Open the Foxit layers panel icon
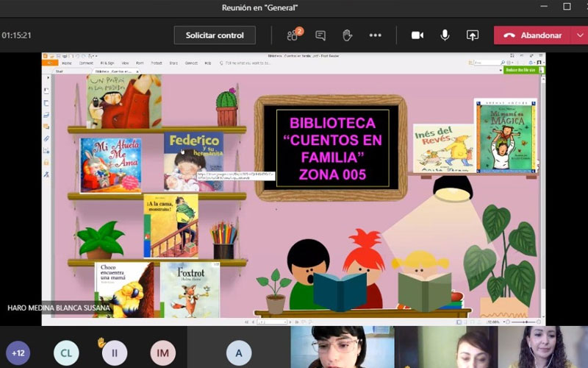 46,115
